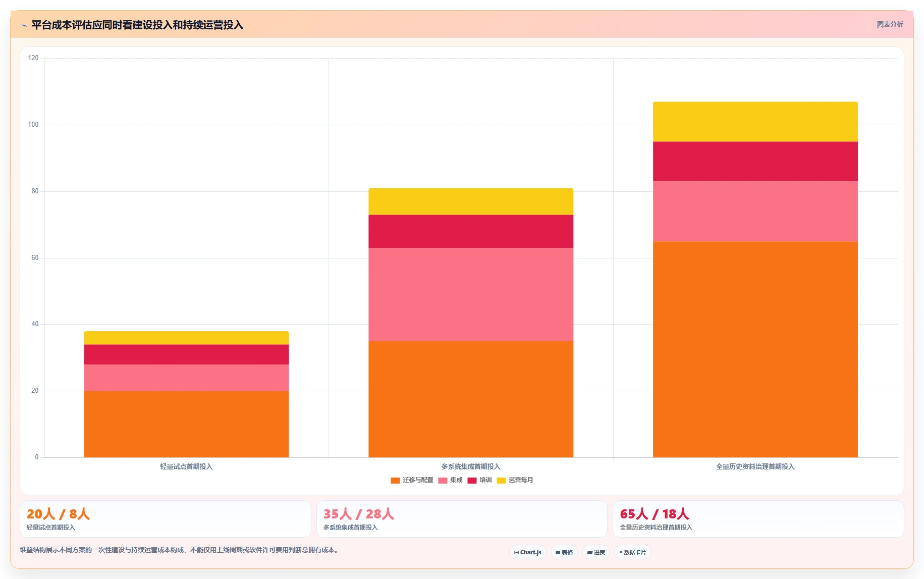Click the red 培训 segment of 全量历史资料治理 bar

click(x=755, y=162)
